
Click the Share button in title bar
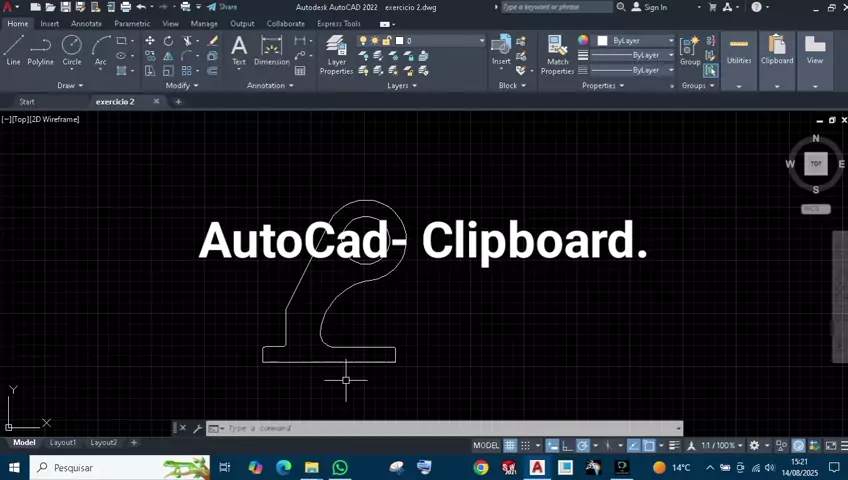click(x=223, y=7)
